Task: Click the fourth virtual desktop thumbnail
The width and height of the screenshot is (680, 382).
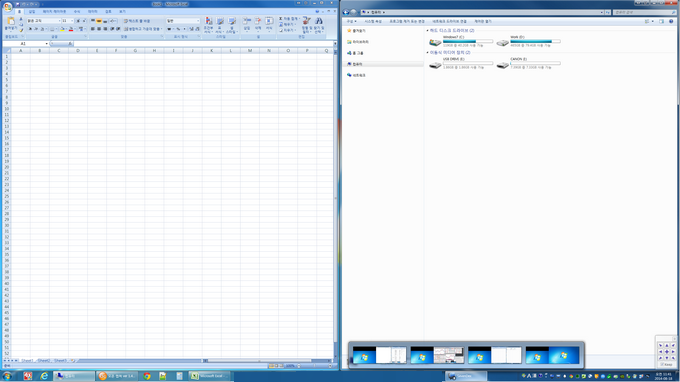Action: pyautogui.click(x=552, y=355)
